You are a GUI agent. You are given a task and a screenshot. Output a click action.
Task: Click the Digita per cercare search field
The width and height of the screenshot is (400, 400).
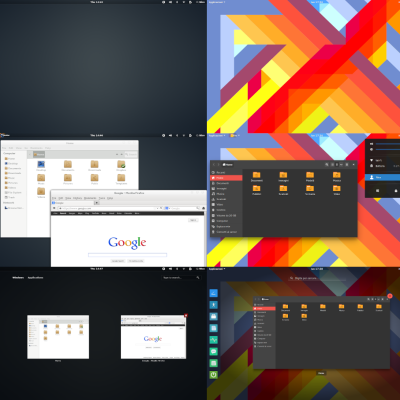(317, 278)
